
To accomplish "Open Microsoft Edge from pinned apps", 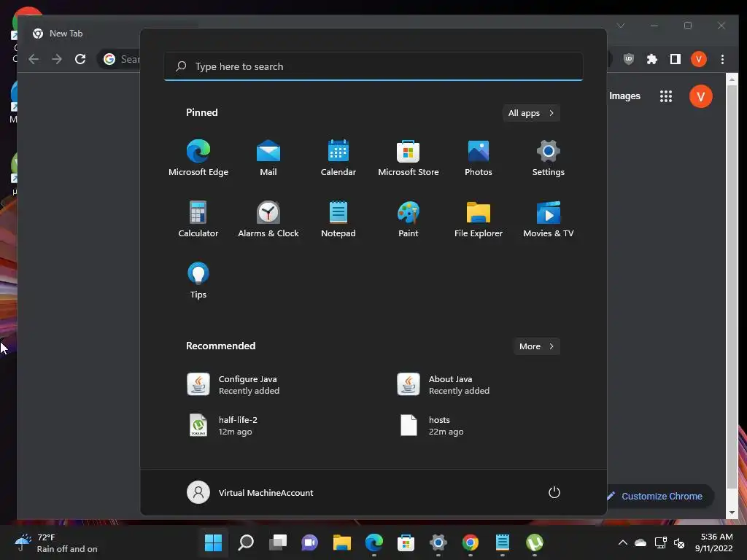I will click(198, 157).
